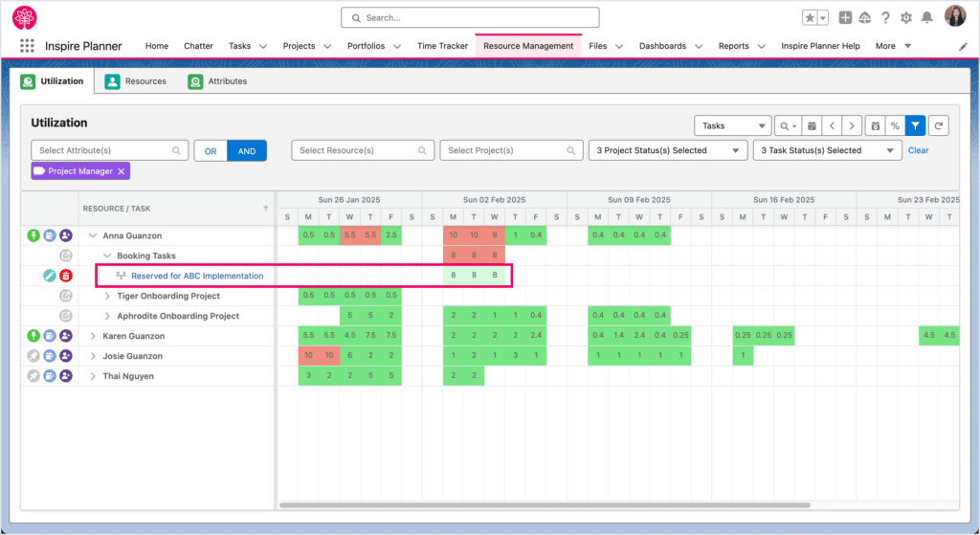The image size is (980, 535).
Task: Collapse the Anna Guanzon row
Action: coord(93,235)
